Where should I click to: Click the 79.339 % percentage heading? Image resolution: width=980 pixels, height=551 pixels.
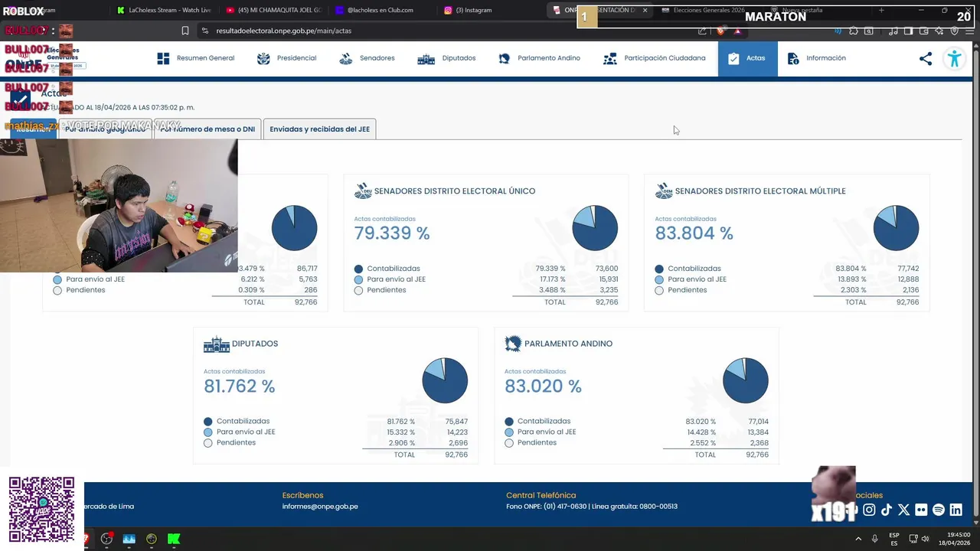coord(392,233)
